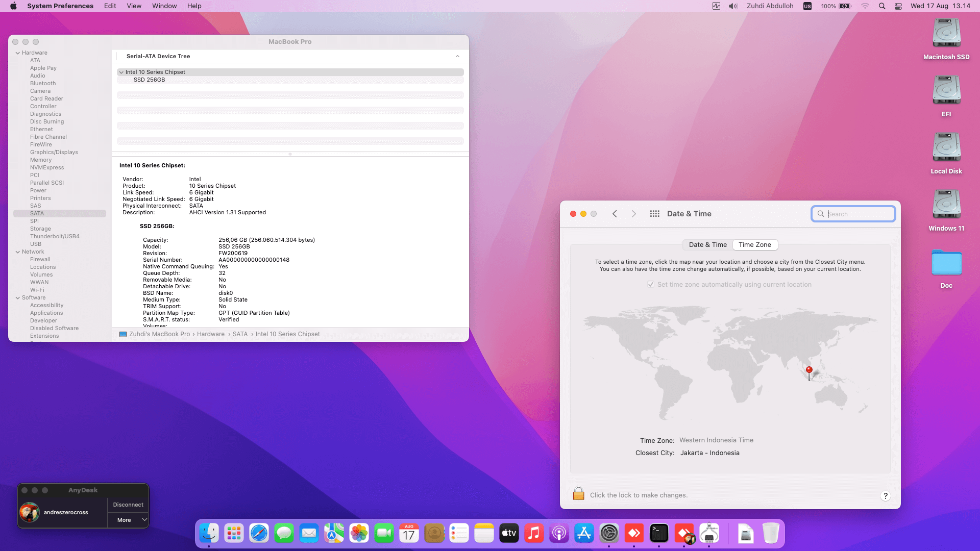Open the help question mark button
The width and height of the screenshot is (980, 551).
click(x=885, y=496)
